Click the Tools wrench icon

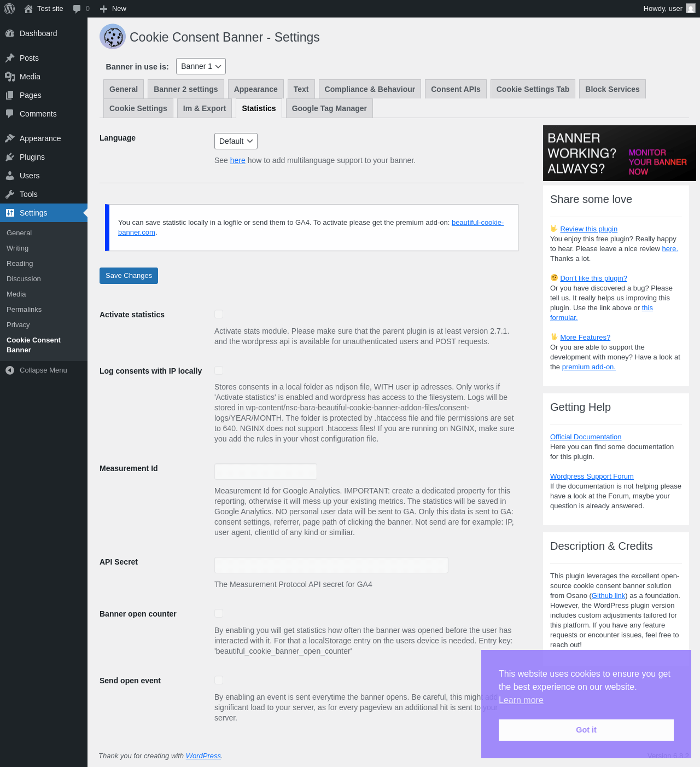point(10,194)
